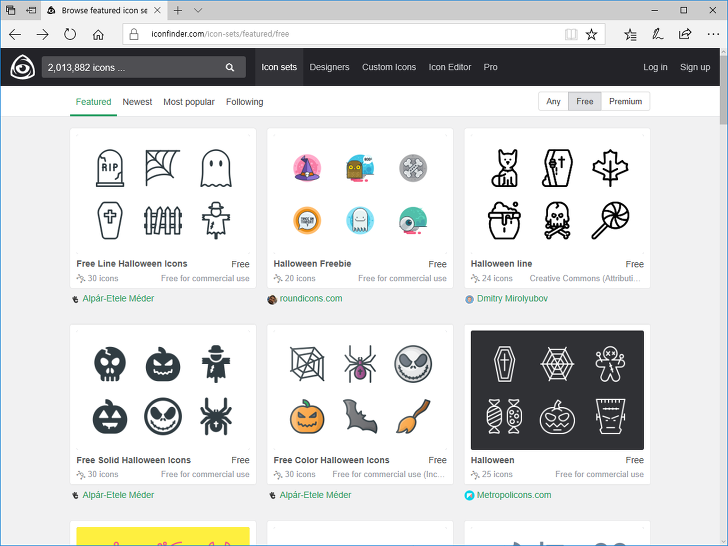The image size is (728, 546).
Task: Open Free Solid Halloween Icons title
Action: pyautogui.click(x=134, y=460)
